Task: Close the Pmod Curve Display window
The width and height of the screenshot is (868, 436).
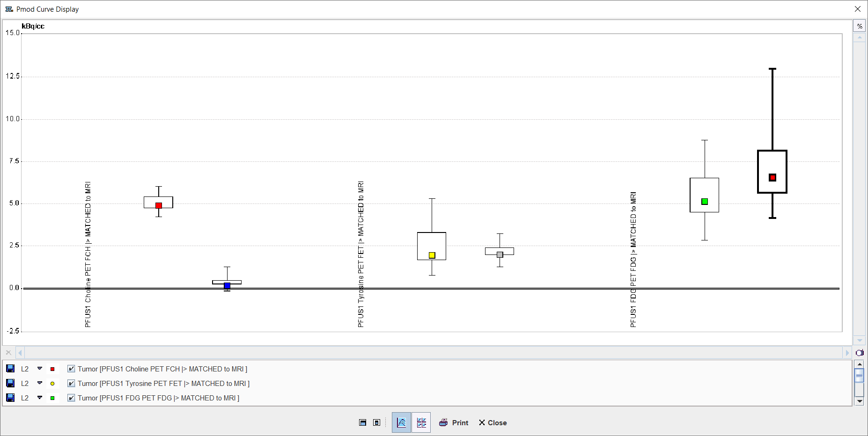Action: [858, 9]
